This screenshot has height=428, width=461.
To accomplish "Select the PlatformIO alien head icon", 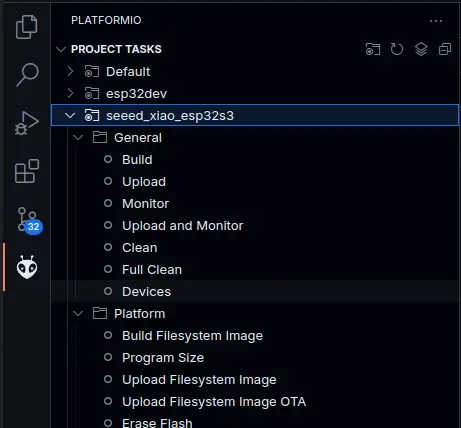I will tap(27, 267).
